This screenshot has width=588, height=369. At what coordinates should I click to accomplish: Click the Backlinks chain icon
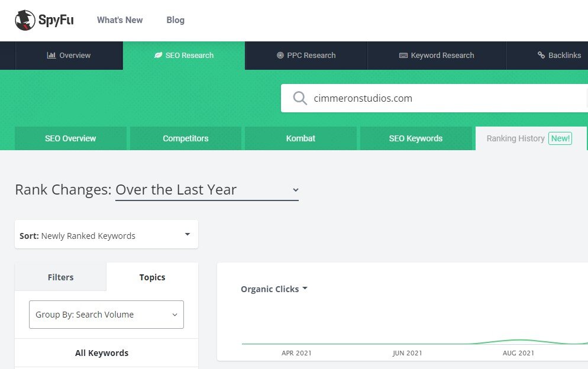pyautogui.click(x=541, y=55)
